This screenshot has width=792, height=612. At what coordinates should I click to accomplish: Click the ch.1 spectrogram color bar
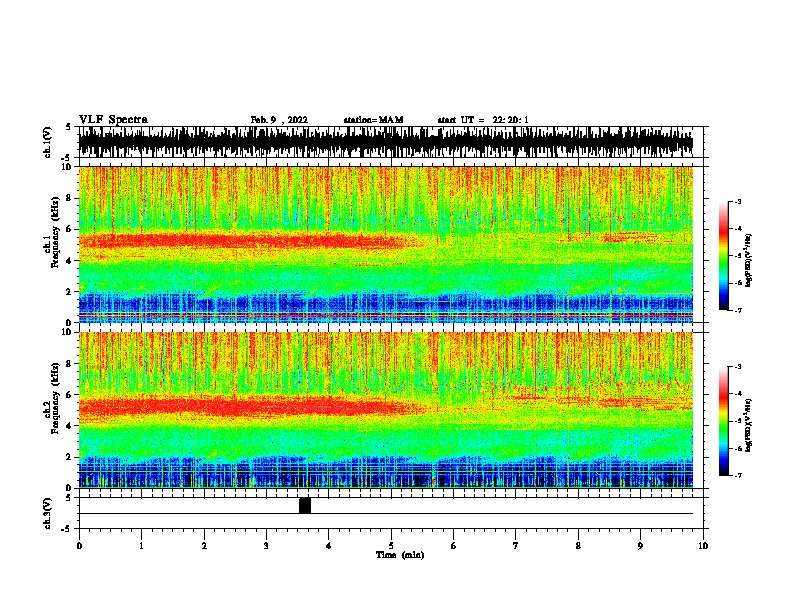(x=723, y=256)
